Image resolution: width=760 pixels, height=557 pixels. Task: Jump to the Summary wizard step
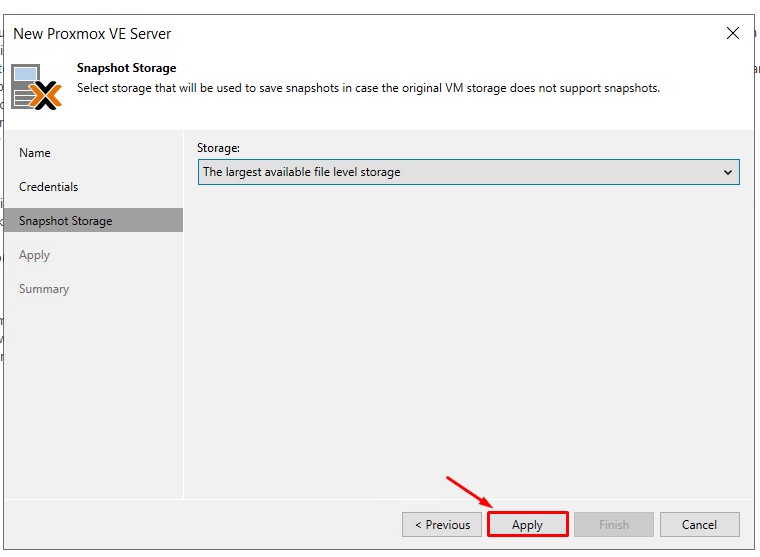point(44,289)
